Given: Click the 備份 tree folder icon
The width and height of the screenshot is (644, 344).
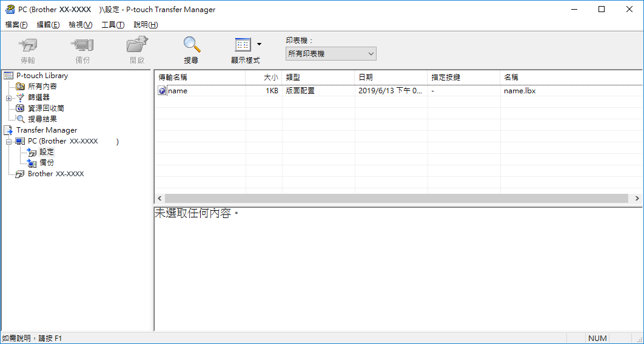Looking at the screenshot, I should 32,163.
